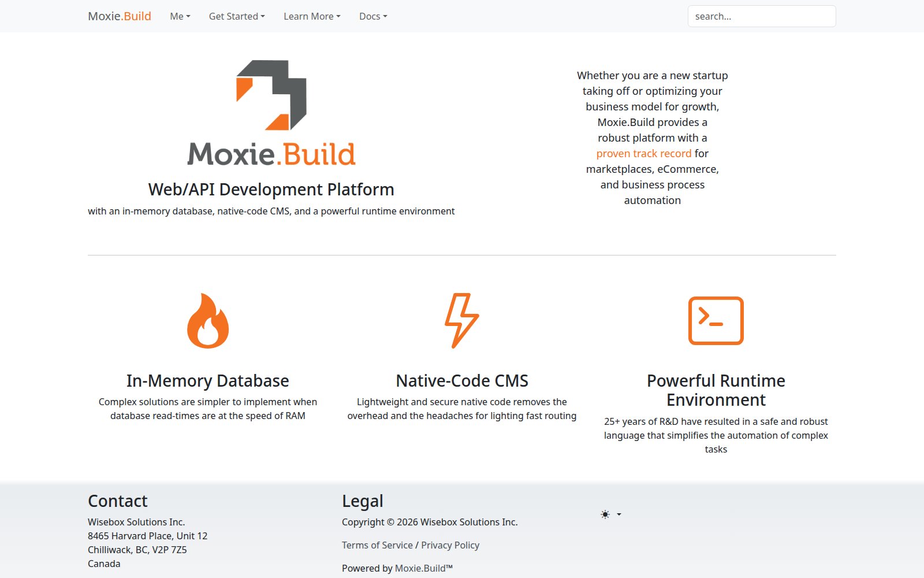Click the 25+ years of R&D description

pyautogui.click(x=716, y=435)
